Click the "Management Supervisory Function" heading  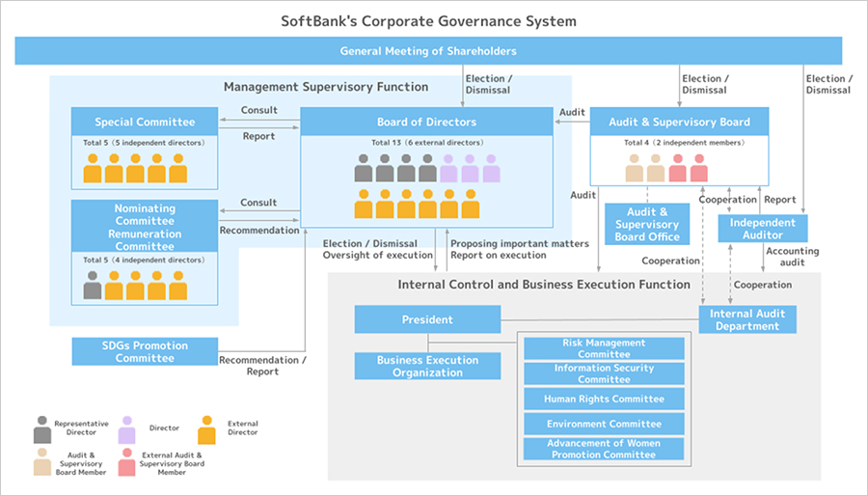pyautogui.click(x=326, y=87)
